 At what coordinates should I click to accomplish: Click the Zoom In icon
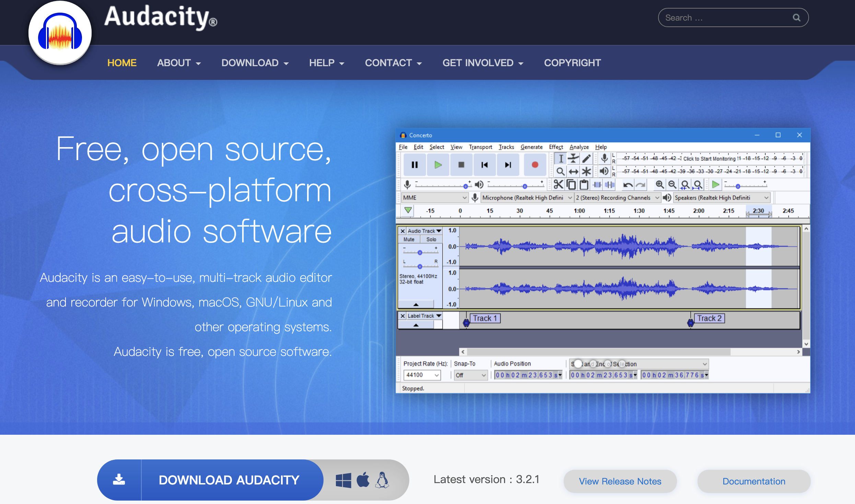tap(659, 185)
